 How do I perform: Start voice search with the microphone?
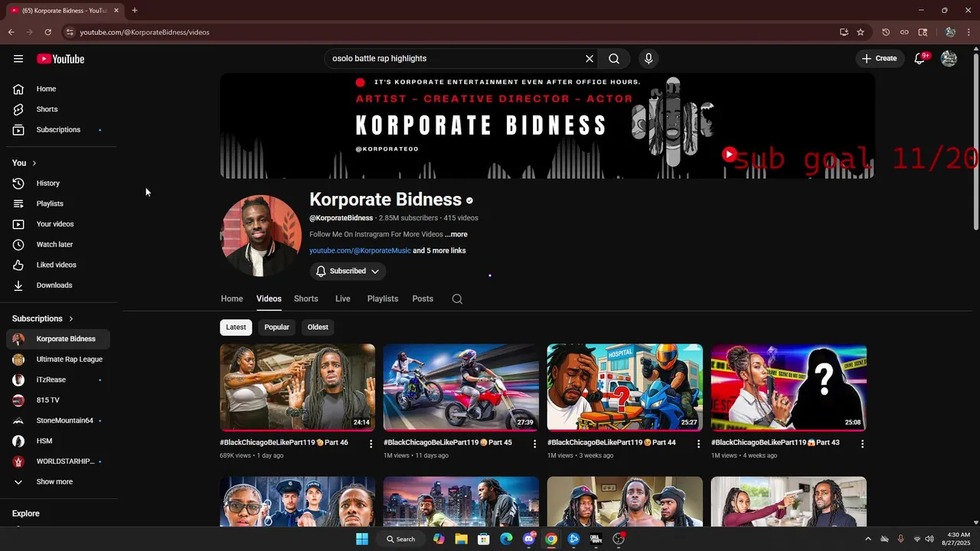(648, 59)
